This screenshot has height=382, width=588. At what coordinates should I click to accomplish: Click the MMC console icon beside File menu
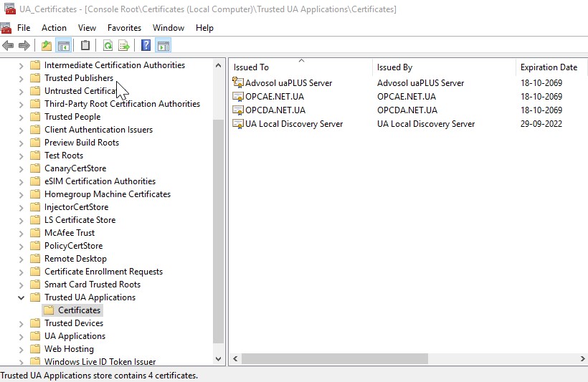coord(6,28)
